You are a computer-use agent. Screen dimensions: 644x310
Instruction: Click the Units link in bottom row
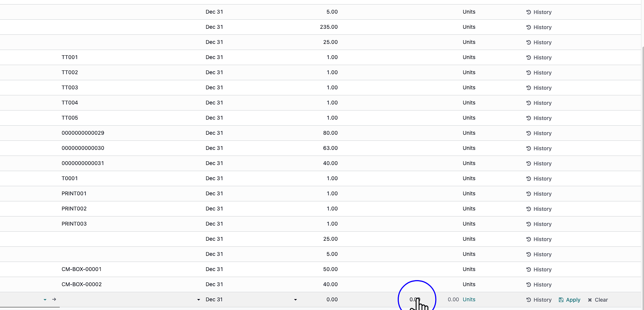pos(469,299)
